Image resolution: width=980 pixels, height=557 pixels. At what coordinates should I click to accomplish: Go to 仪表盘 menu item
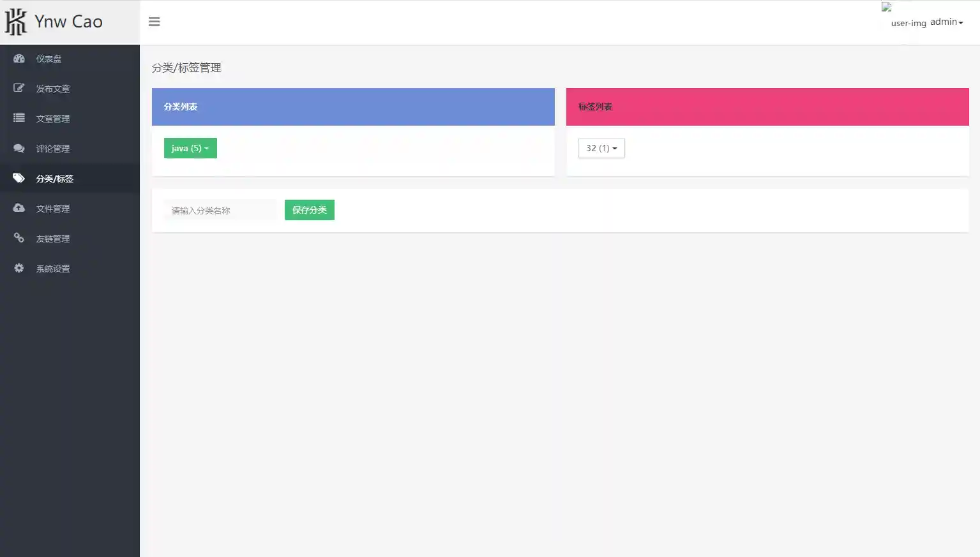coord(49,59)
